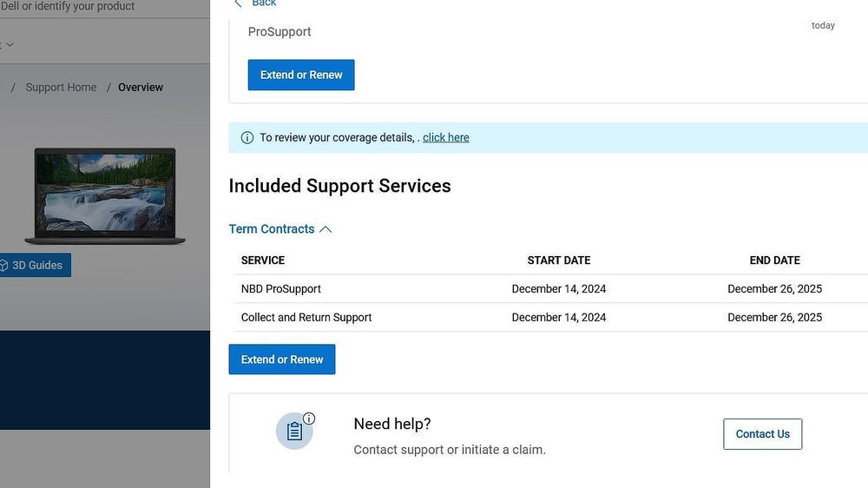Click the laptop product image

click(x=104, y=195)
